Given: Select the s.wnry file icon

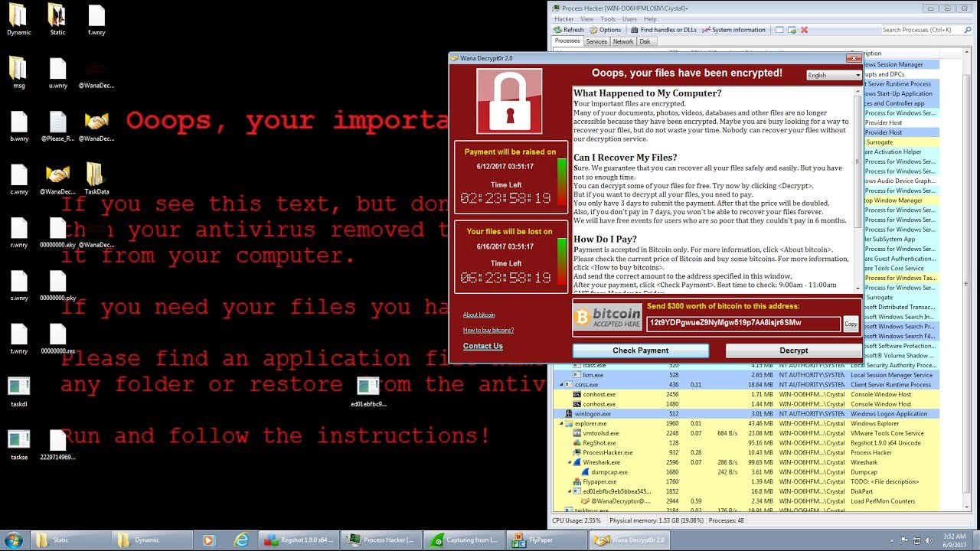Looking at the screenshot, I should (18, 285).
